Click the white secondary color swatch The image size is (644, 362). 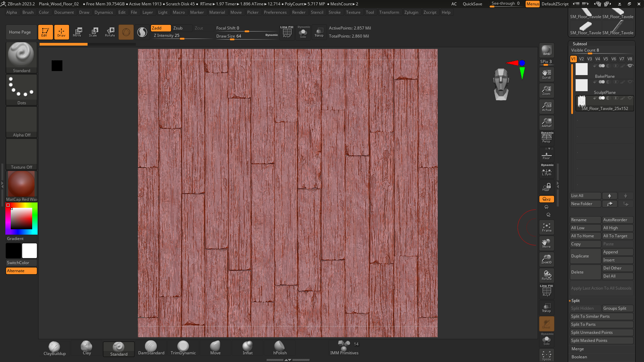pos(30,251)
